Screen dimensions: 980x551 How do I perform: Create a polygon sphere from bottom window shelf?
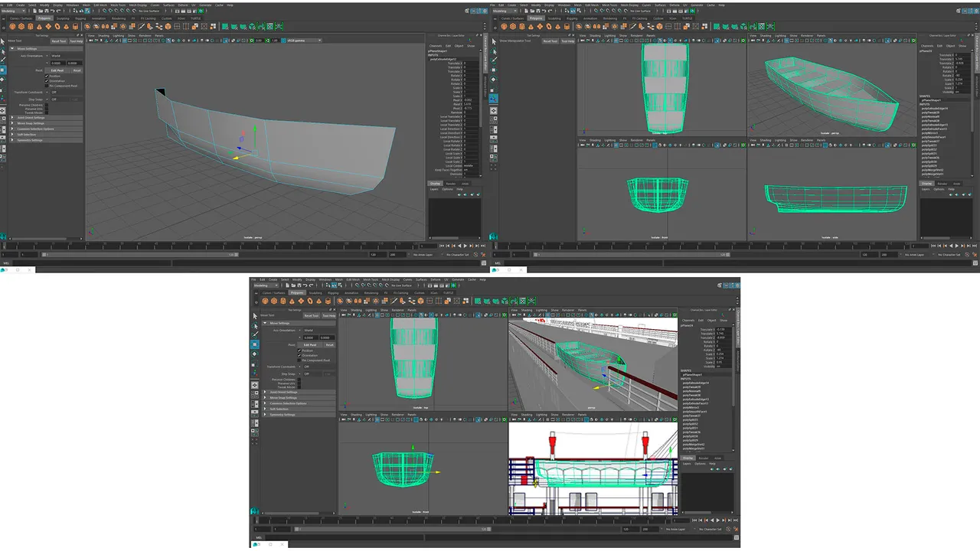[265, 301]
